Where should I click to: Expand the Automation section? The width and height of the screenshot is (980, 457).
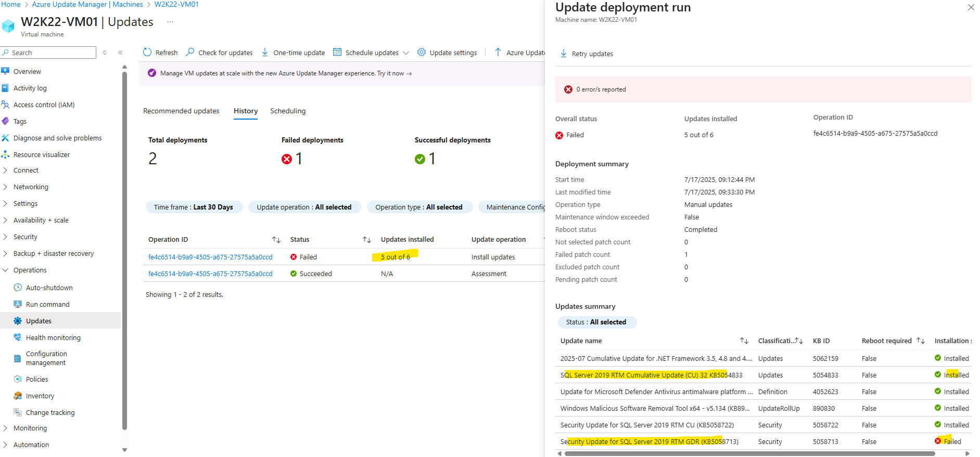coord(5,445)
